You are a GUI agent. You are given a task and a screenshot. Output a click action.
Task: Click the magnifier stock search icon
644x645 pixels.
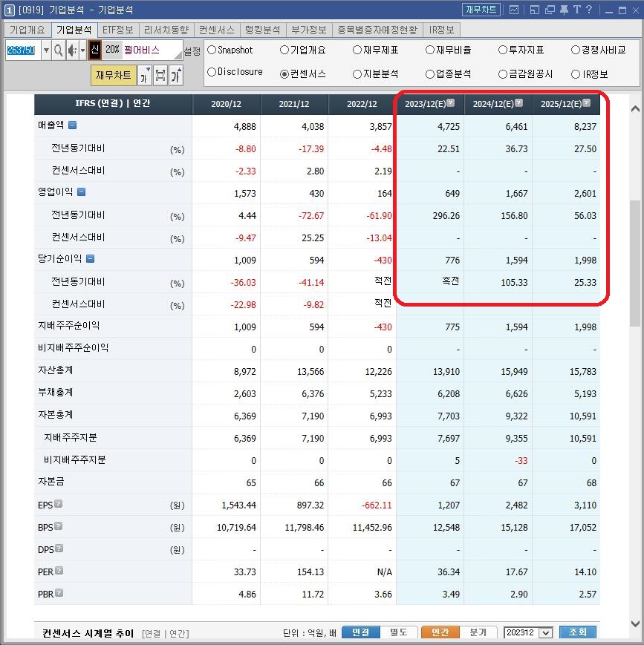tap(59, 50)
